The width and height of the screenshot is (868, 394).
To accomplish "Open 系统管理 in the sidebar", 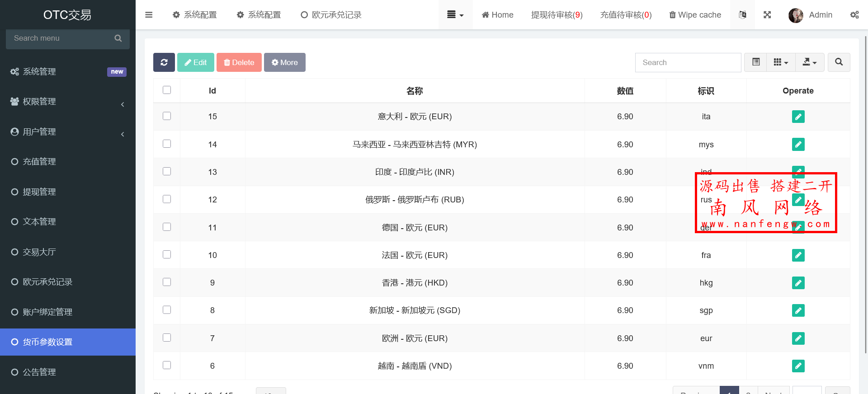I will (x=68, y=71).
